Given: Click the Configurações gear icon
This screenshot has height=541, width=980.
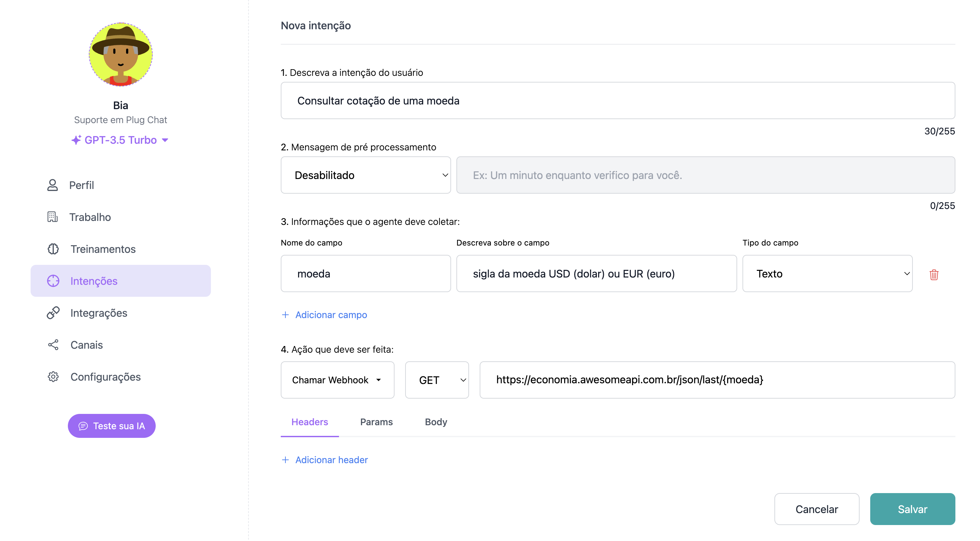Looking at the screenshot, I should coord(53,377).
